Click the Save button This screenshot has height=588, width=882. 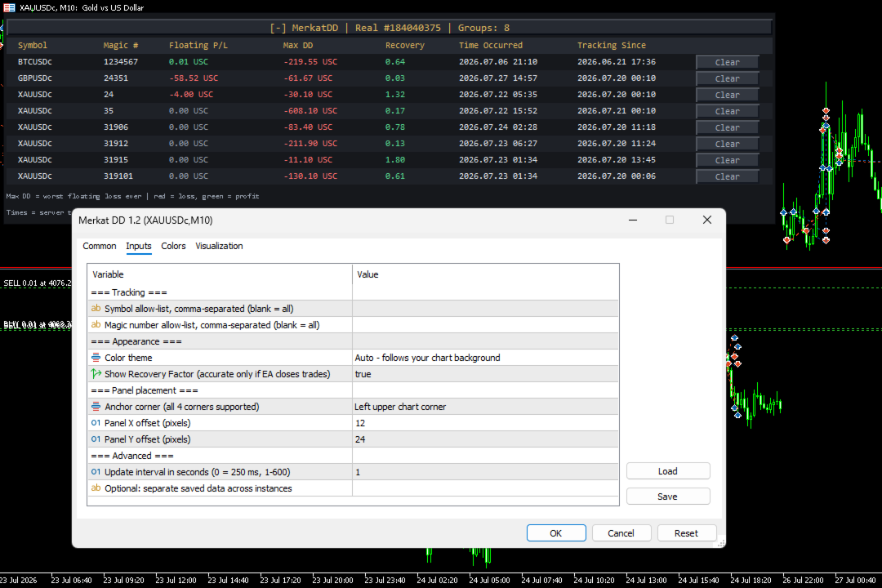click(x=668, y=497)
